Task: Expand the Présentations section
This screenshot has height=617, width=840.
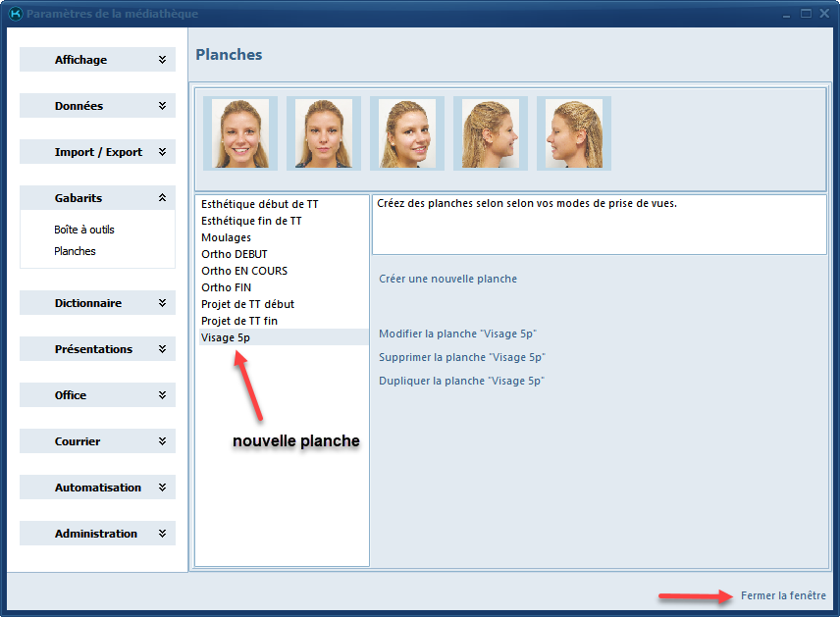Action: [x=97, y=349]
